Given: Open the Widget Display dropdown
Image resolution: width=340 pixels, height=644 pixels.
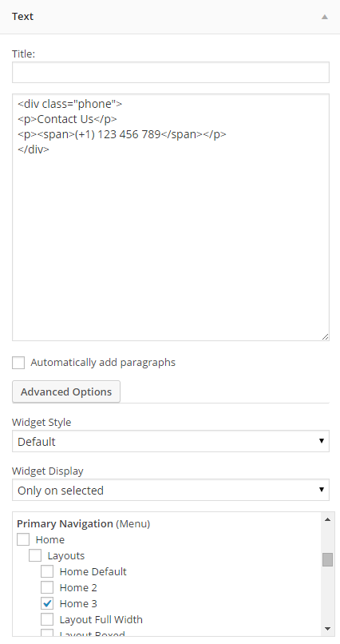Looking at the screenshot, I should coord(171,490).
